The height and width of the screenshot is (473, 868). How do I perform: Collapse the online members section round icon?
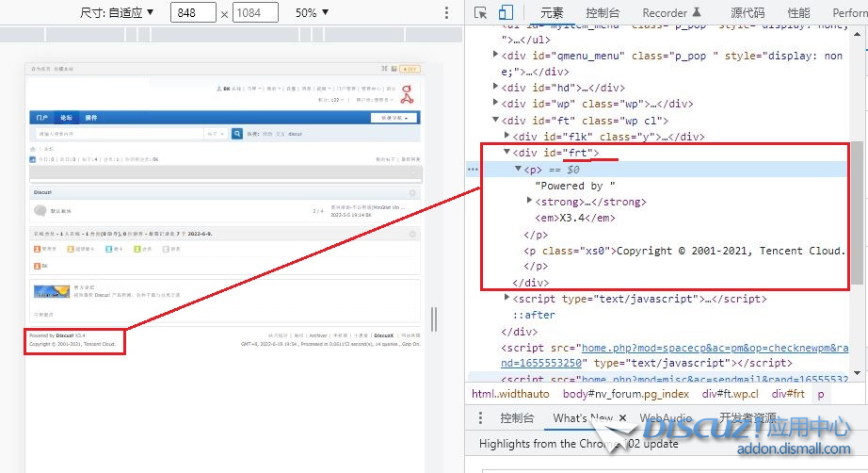tap(412, 235)
